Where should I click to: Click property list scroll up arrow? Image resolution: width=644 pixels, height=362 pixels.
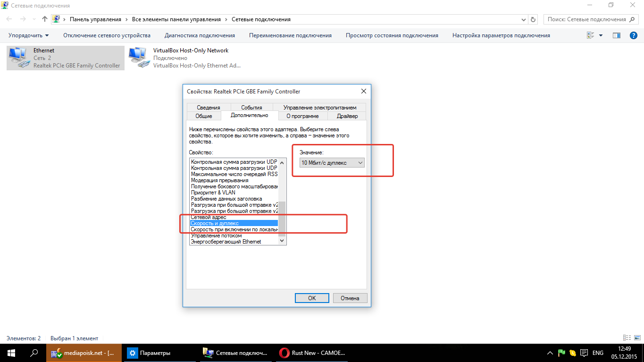click(x=282, y=162)
